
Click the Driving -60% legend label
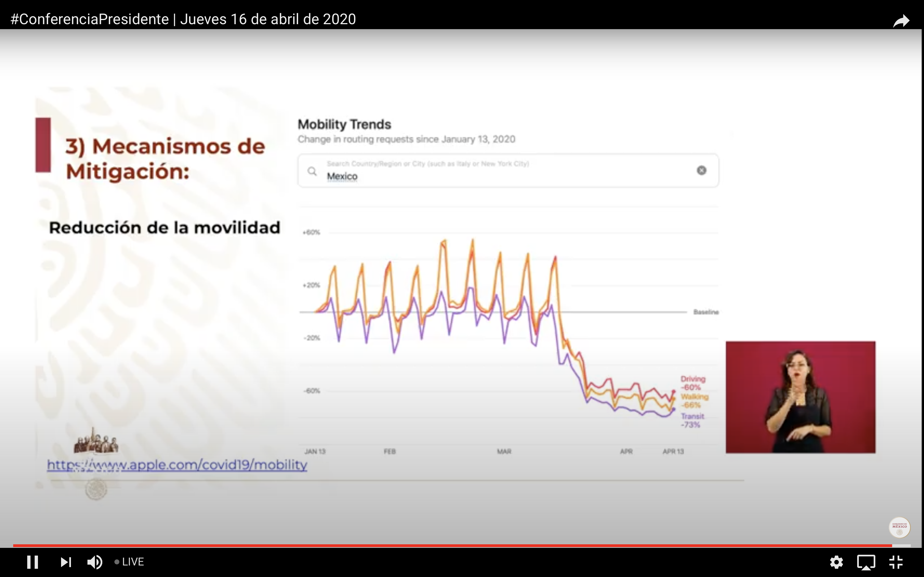pos(693,383)
